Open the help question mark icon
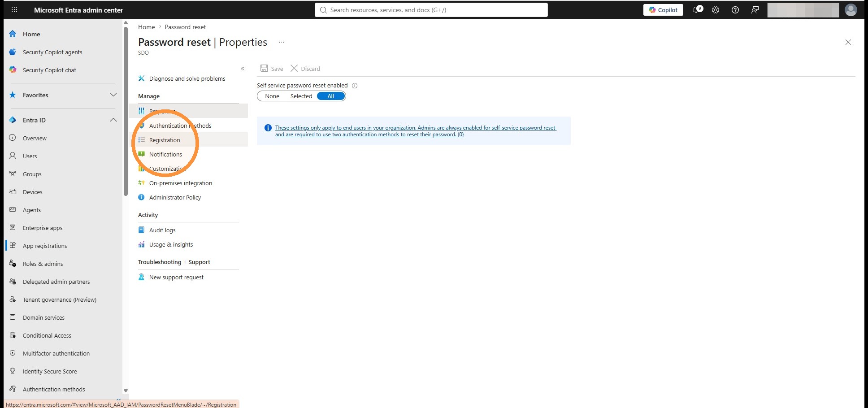Image resolution: width=868 pixels, height=408 pixels. point(735,10)
